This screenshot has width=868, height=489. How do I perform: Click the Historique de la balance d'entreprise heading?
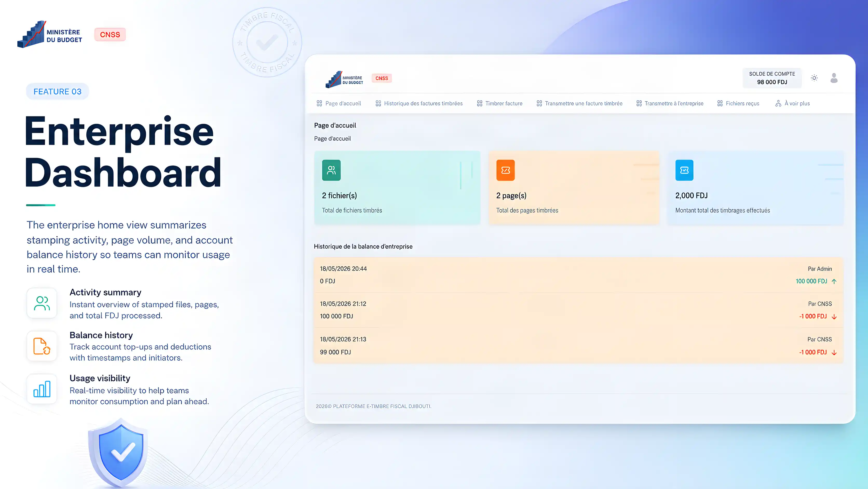coord(363,247)
